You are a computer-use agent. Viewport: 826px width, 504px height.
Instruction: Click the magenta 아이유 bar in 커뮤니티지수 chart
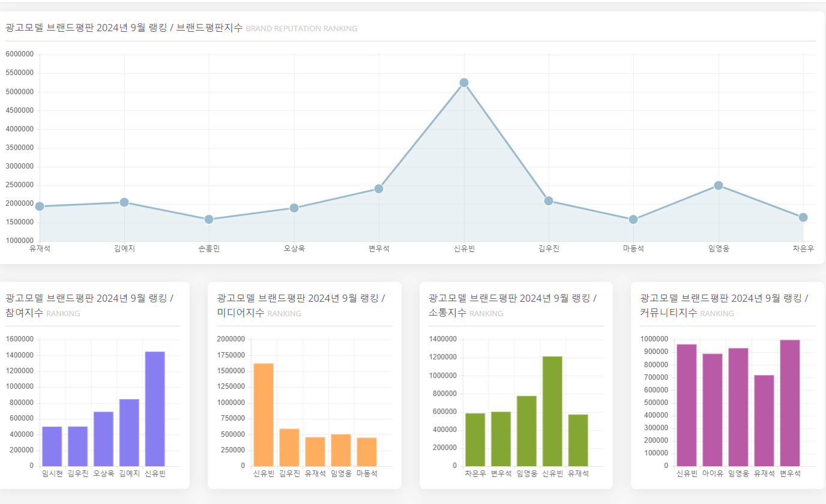point(713,410)
